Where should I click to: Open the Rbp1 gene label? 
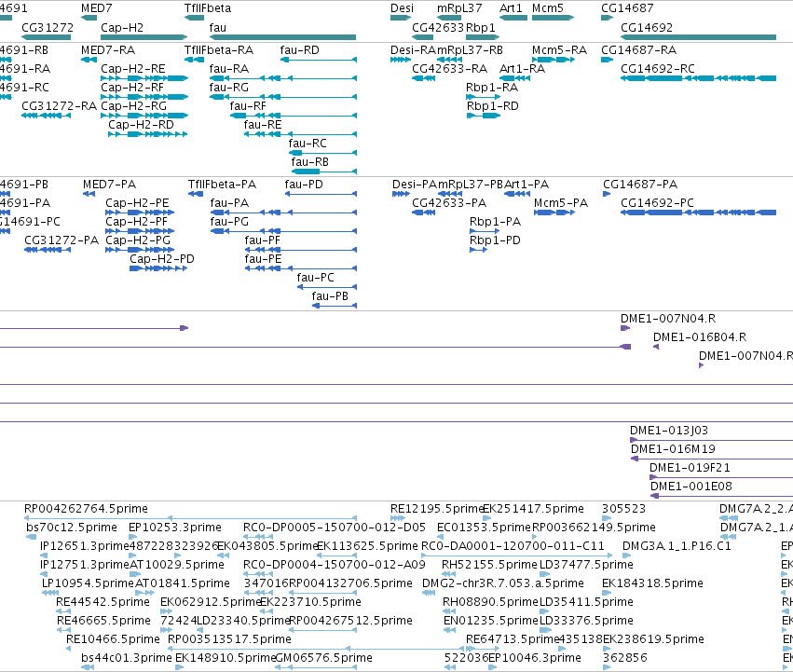pyautogui.click(x=481, y=27)
